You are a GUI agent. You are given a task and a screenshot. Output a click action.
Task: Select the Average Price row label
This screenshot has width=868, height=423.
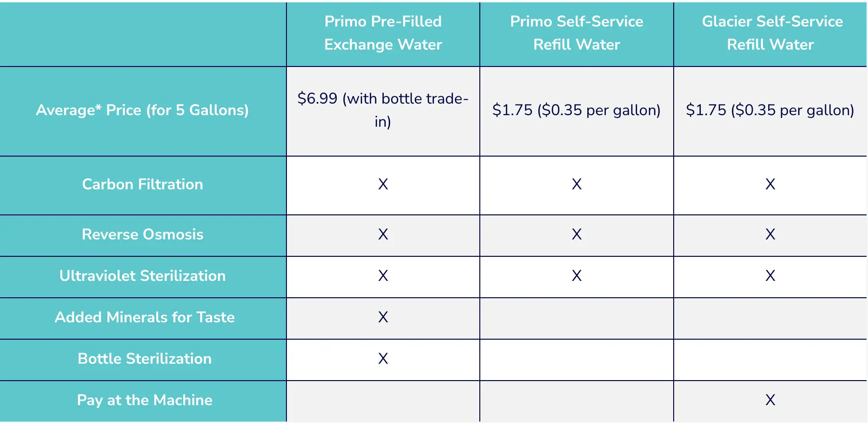click(x=142, y=110)
